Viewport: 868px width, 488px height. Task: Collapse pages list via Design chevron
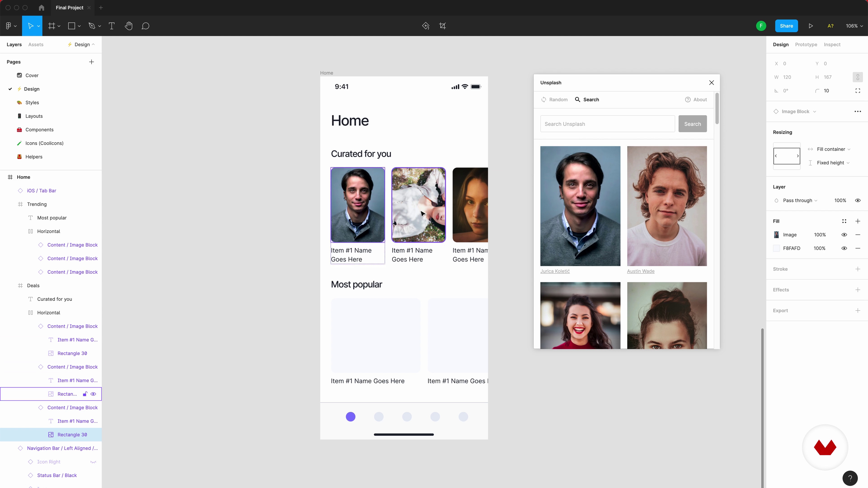(x=93, y=45)
